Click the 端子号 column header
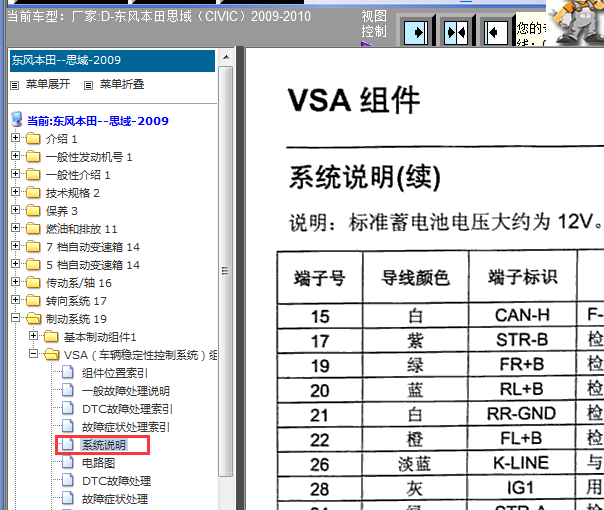Image resolution: width=604 pixels, height=510 pixels. coord(320,277)
